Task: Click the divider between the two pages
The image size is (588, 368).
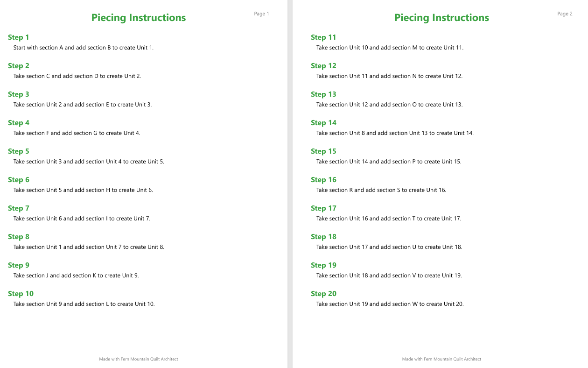Action: 290,184
